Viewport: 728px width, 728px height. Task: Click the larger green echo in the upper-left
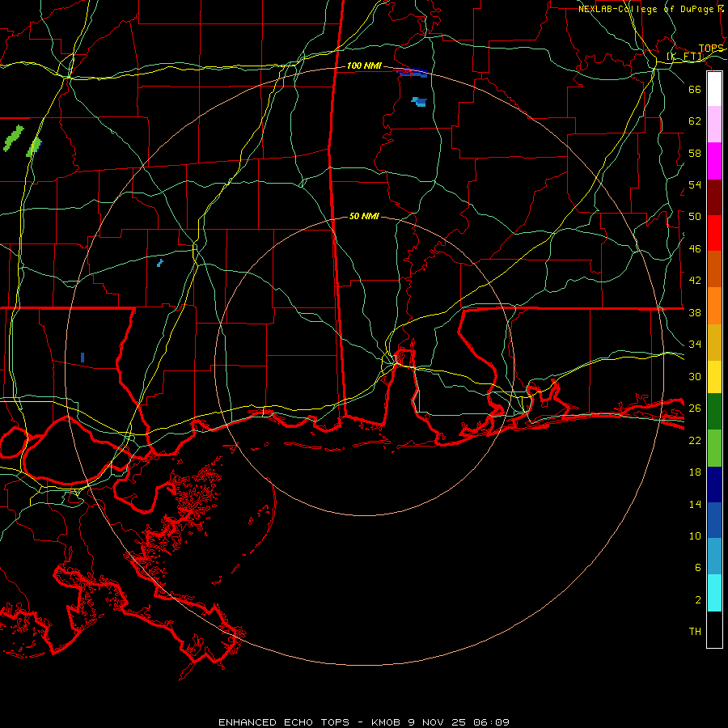tap(13, 138)
